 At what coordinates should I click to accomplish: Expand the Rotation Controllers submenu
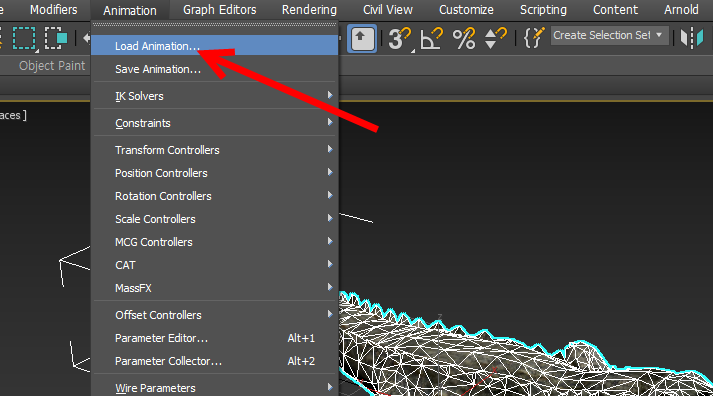pyautogui.click(x=215, y=196)
